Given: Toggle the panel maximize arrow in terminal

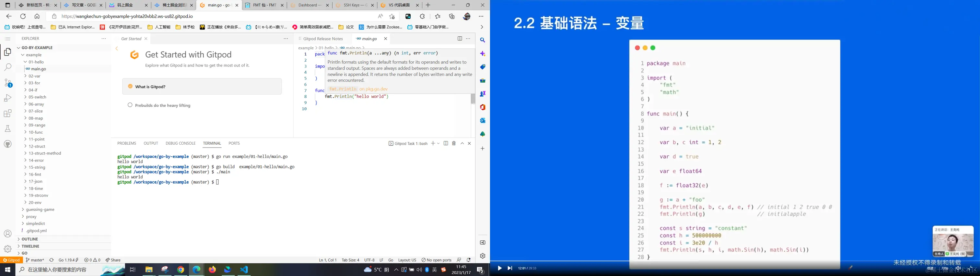Looking at the screenshot, I should pos(462,143).
